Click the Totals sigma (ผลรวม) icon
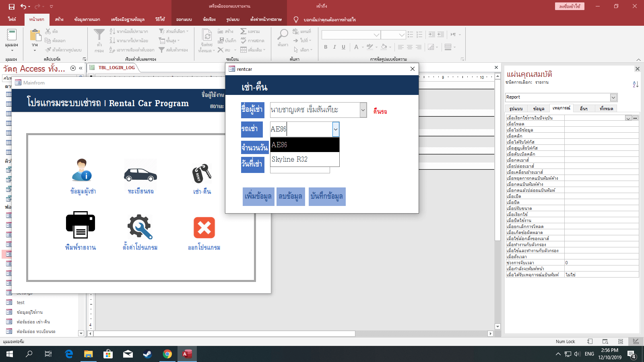This screenshot has height=362, width=644. 244,31
